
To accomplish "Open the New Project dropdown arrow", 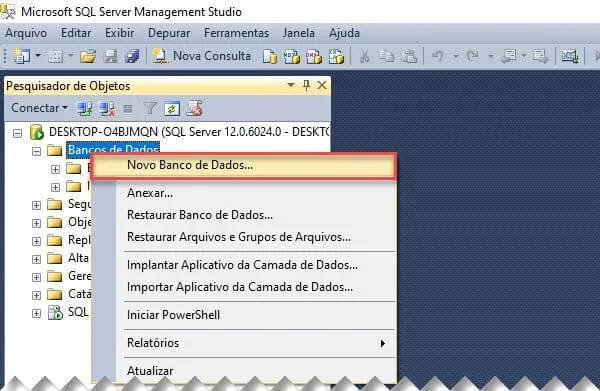I will (x=38, y=56).
